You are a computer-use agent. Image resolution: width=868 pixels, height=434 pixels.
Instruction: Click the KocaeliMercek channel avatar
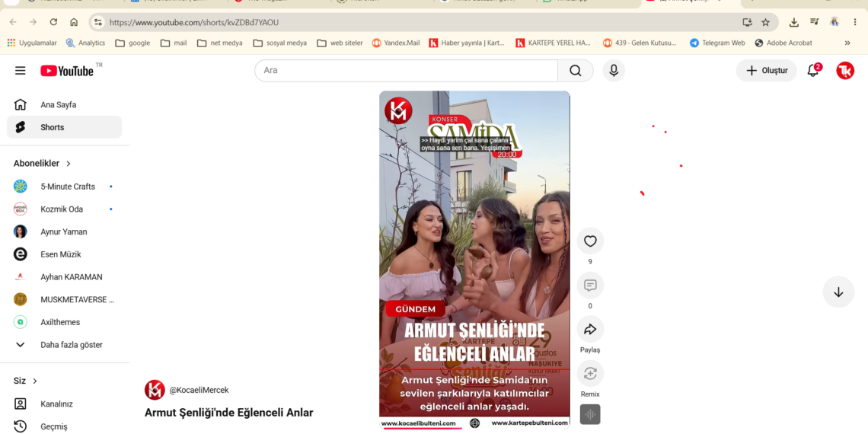[x=155, y=390]
